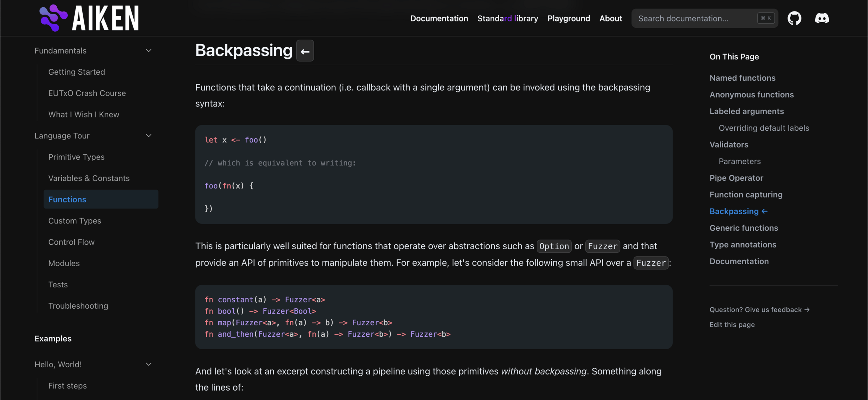Open the Discord community icon
Viewport: 868px width, 400px height.
[x=822, y=18]
